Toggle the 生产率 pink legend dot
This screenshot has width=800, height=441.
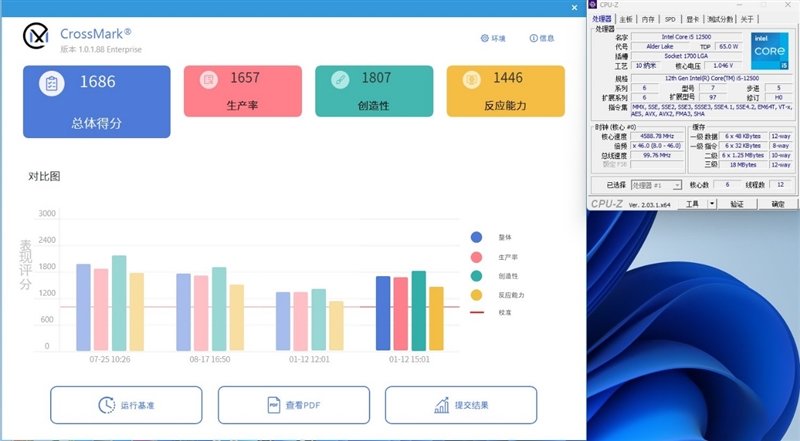pyautogui.click(x=476, y=257)
